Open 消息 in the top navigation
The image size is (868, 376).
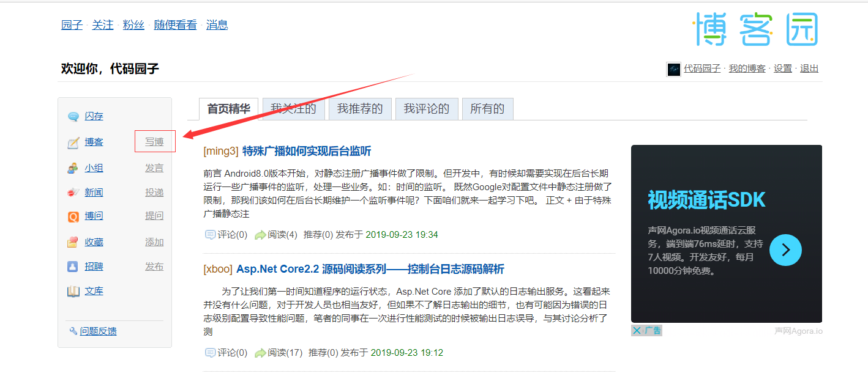(x=217, y=25)
